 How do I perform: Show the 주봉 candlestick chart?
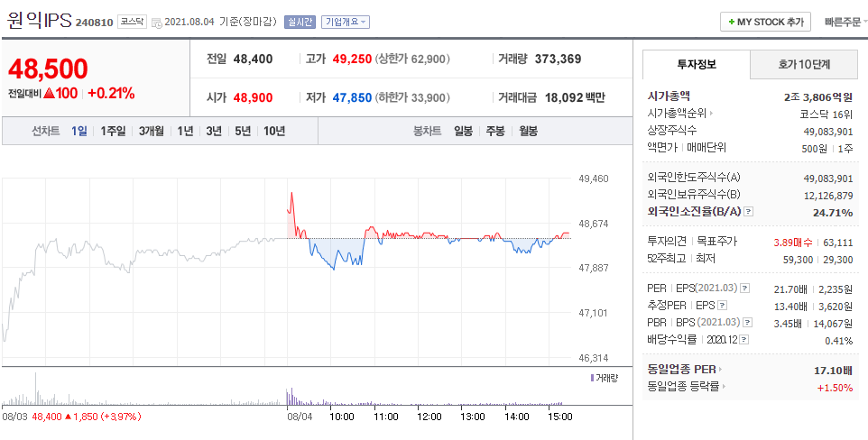(495, 131)
